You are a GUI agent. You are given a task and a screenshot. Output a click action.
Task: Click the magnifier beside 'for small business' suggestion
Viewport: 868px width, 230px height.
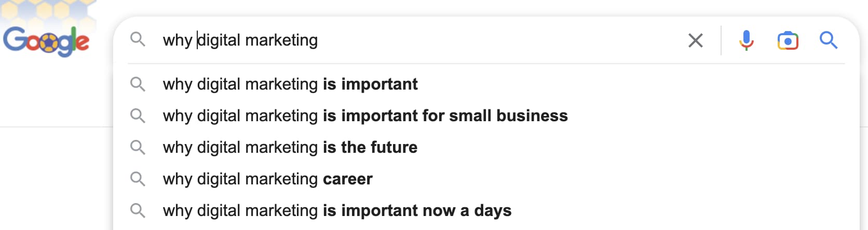pos(138,116)
